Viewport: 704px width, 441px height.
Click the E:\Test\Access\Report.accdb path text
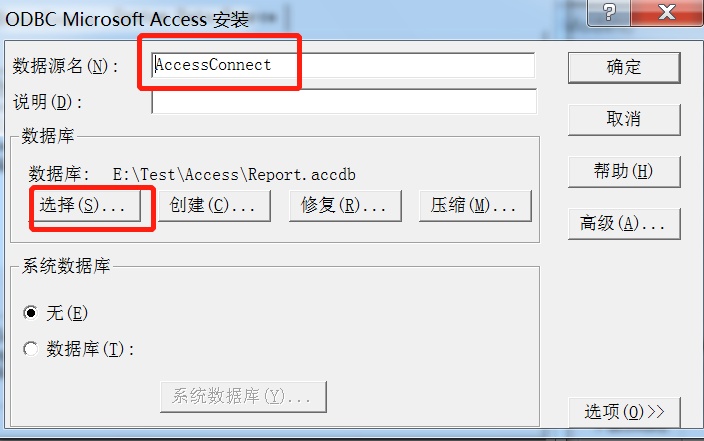coord(234,174)
